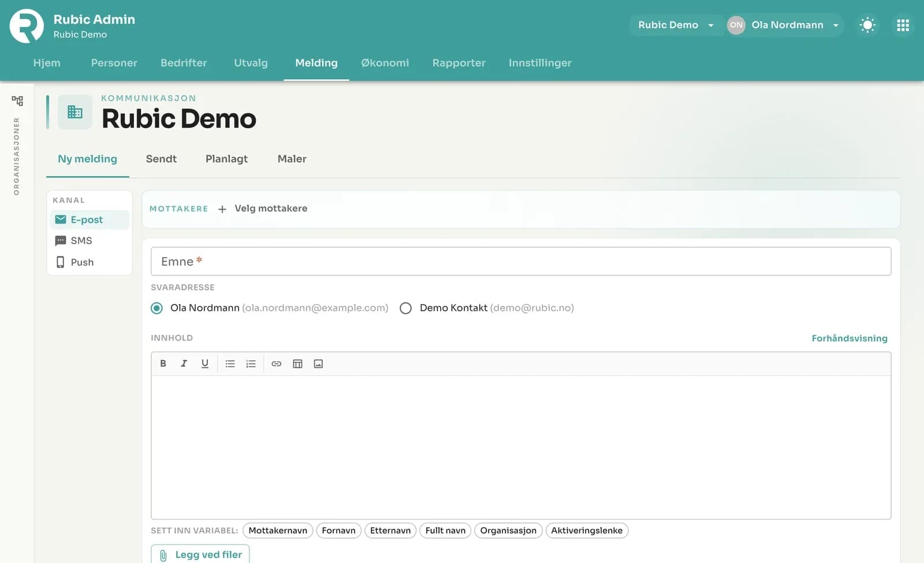
Task: Open the Bedrifter menu
Action: (184, 63)
